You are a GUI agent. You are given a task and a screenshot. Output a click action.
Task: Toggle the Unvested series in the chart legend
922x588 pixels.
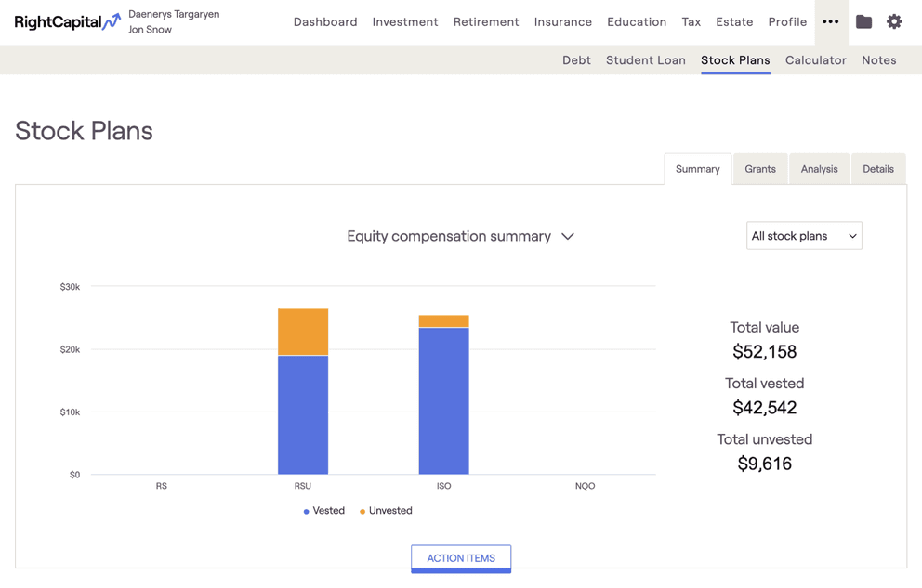pos(385,510)
